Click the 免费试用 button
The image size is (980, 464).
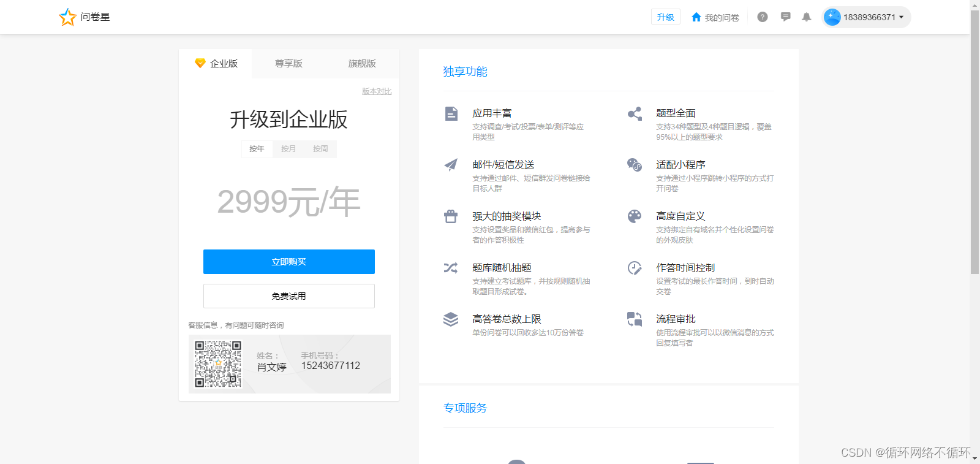point(289,296)
